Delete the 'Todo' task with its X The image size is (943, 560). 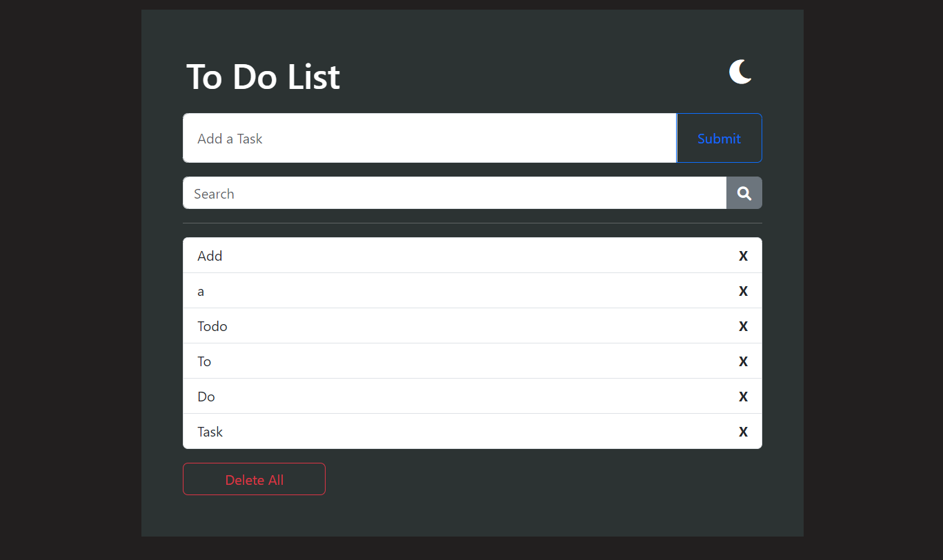(x=743, y=326)
